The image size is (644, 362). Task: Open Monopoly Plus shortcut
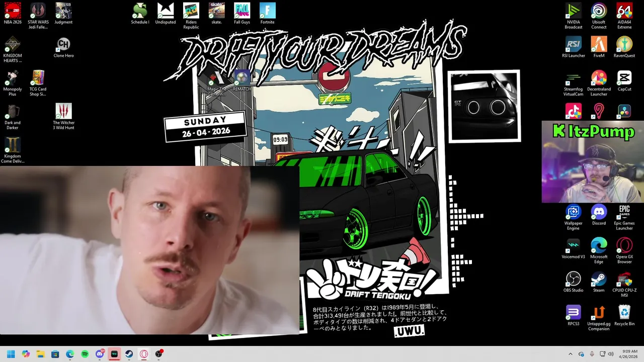point(13,83)
